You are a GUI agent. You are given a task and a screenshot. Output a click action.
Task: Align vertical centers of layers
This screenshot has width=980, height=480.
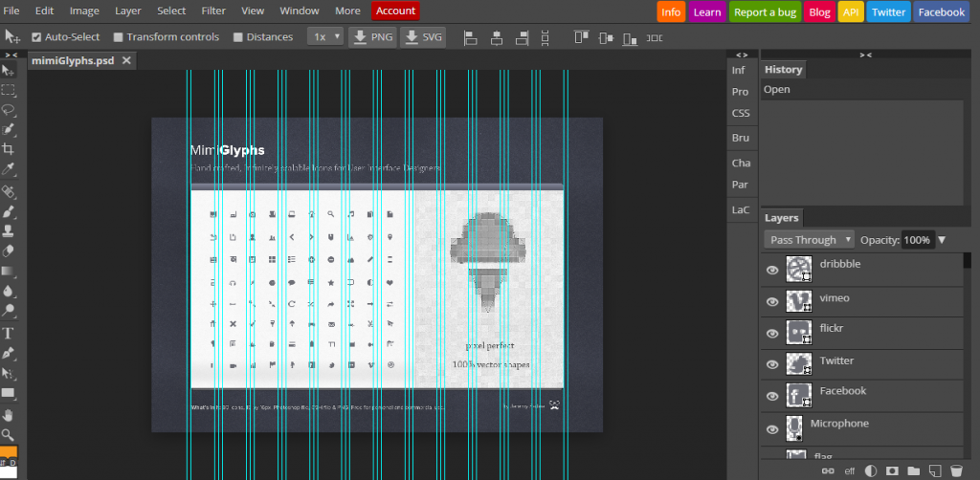pyautogui.click(x=606, y=37)
